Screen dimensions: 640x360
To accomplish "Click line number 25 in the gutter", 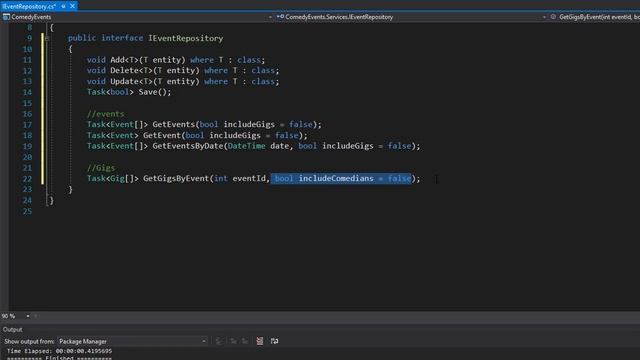I will [27, 211].
